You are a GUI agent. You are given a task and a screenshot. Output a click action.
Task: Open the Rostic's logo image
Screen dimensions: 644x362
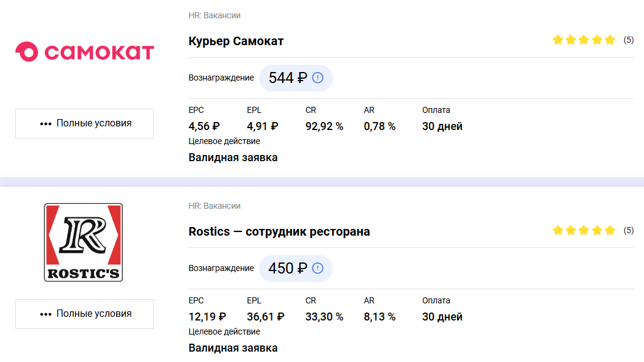pyautogui.click(x=83, y=242)
